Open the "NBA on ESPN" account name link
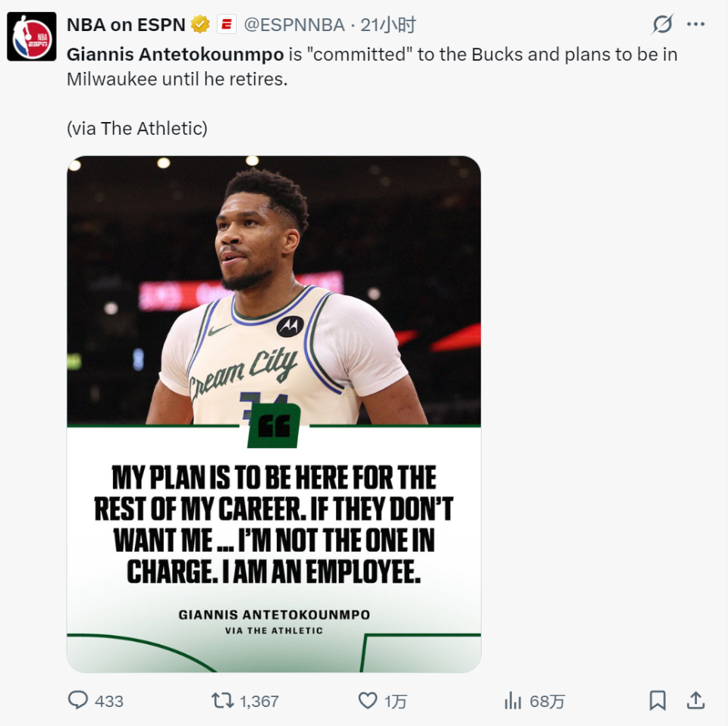This screenshot has height=726, width=728. pos(126,25)
